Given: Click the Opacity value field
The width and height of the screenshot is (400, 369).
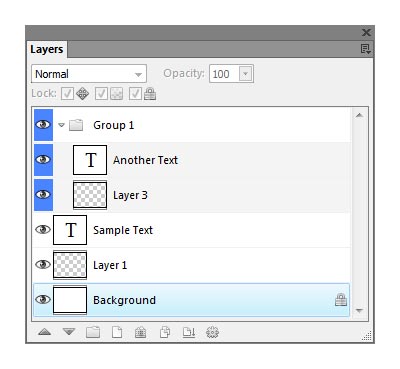Looking at the screenshot, I should click(x=224, y=74).
